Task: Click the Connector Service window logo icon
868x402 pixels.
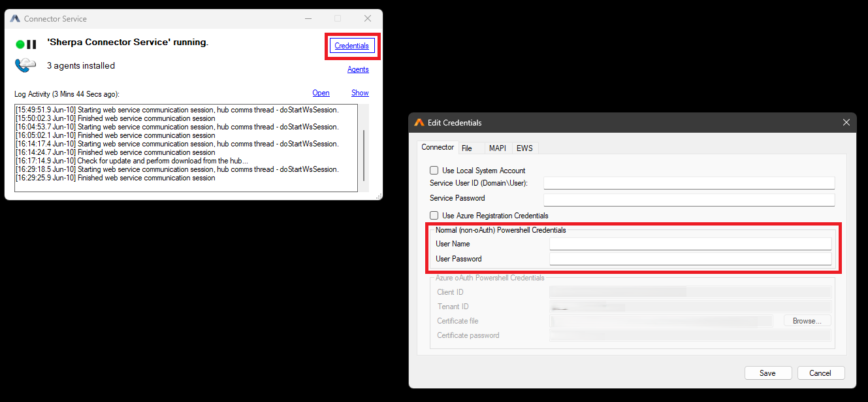Action: click(15, 19)
